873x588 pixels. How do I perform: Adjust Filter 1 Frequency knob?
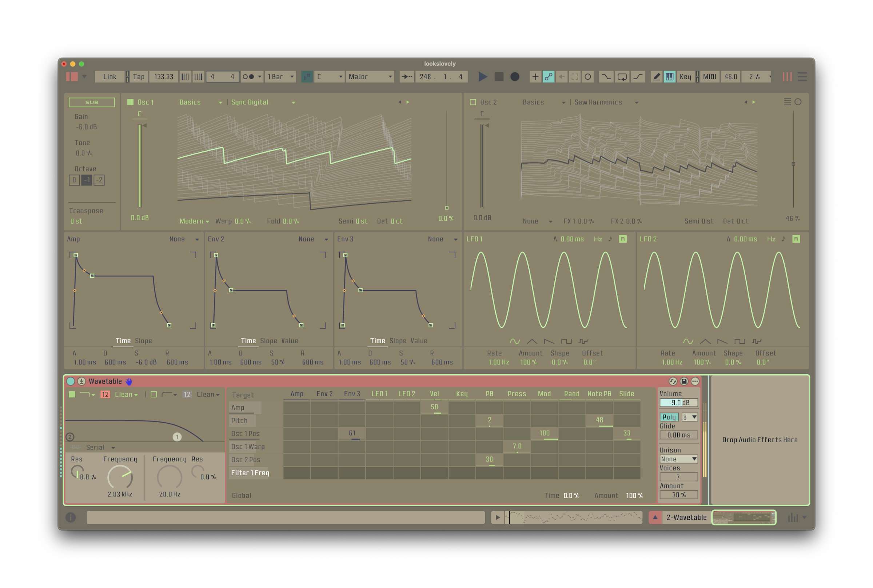tap(120, 477)
